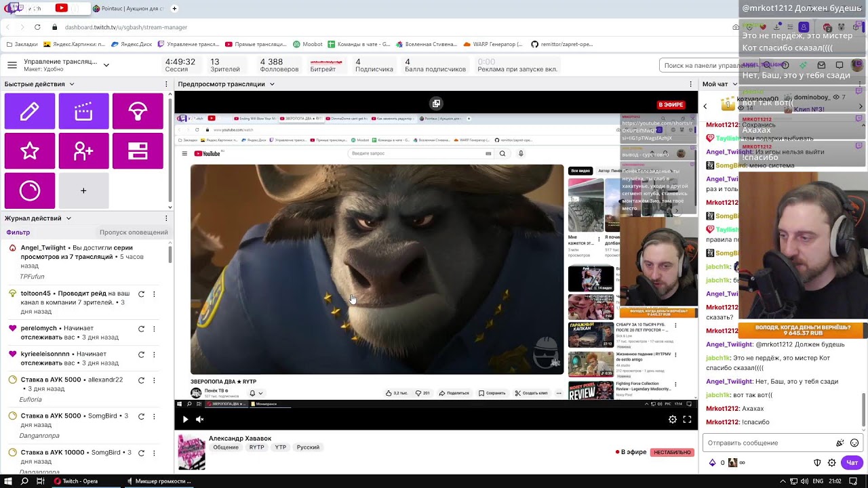Open the Windows Start menu
This screenshot has height=488, width=868.
tap(8, 481)
